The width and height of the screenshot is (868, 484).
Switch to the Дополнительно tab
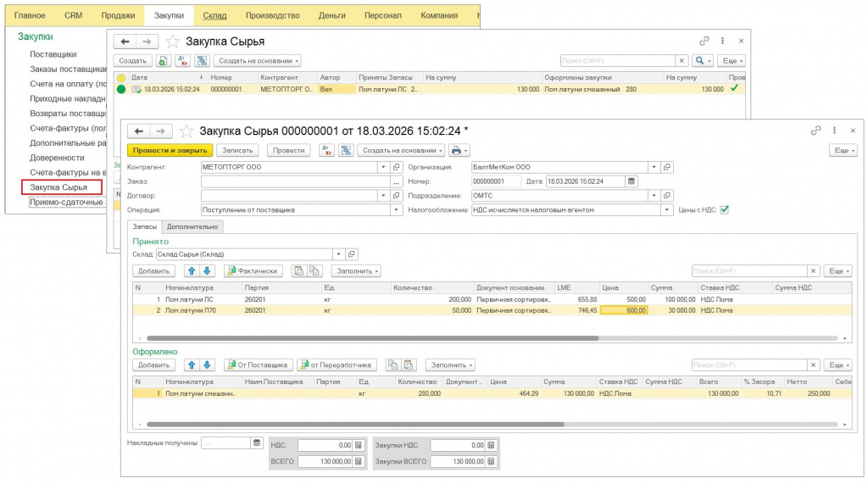[x=193, y=226]
